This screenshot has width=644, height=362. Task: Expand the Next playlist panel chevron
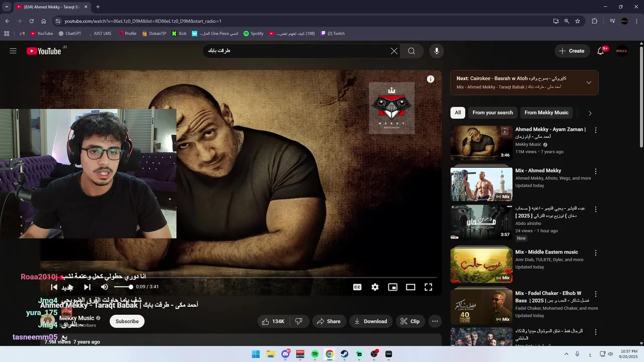(x=589, y=82)
